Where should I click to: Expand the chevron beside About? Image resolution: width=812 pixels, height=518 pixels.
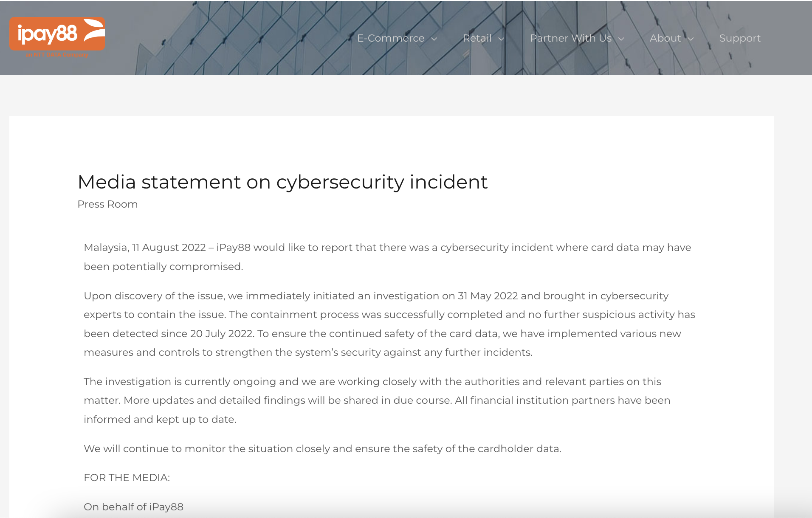(691, 39)
